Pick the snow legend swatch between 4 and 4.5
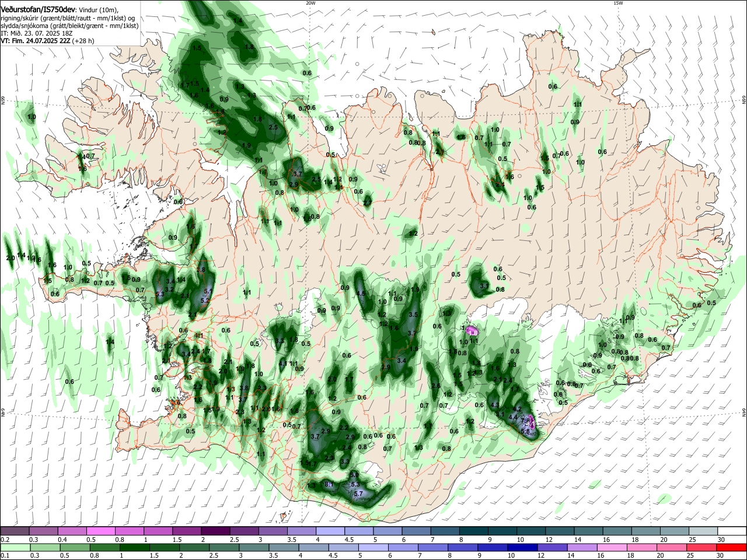 click(330, 531)
